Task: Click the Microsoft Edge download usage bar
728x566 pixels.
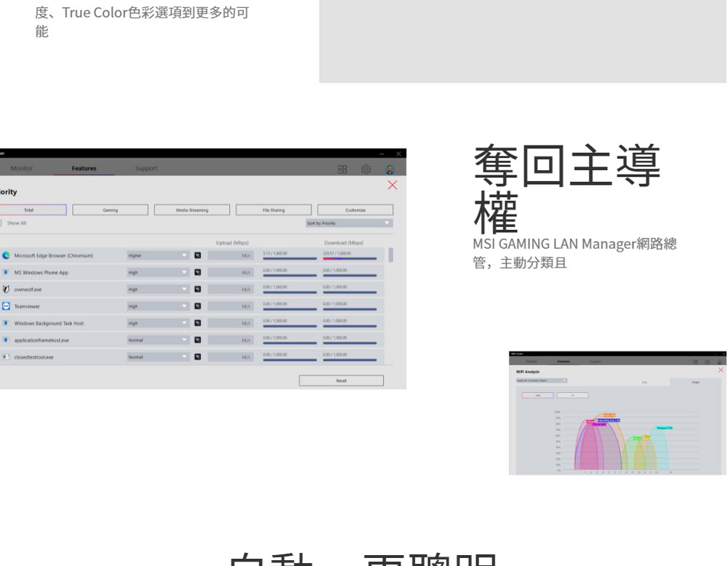Action: [x=349, y=258]
